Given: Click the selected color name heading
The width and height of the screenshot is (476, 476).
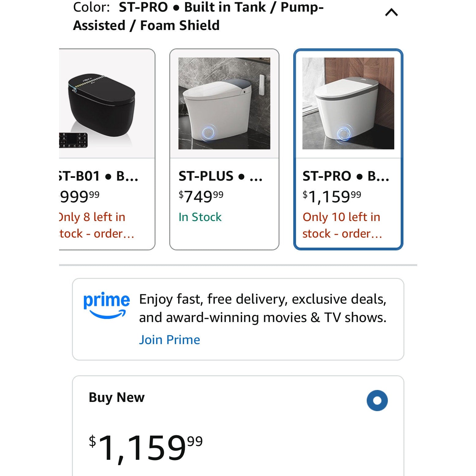Looking at the screenshot, I should tap(198, 16).
